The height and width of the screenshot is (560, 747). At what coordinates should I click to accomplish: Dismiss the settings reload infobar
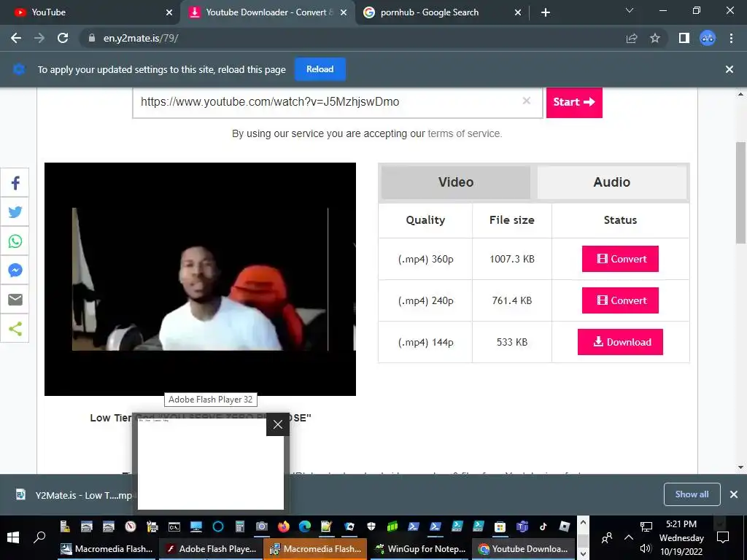click(729, 69)
